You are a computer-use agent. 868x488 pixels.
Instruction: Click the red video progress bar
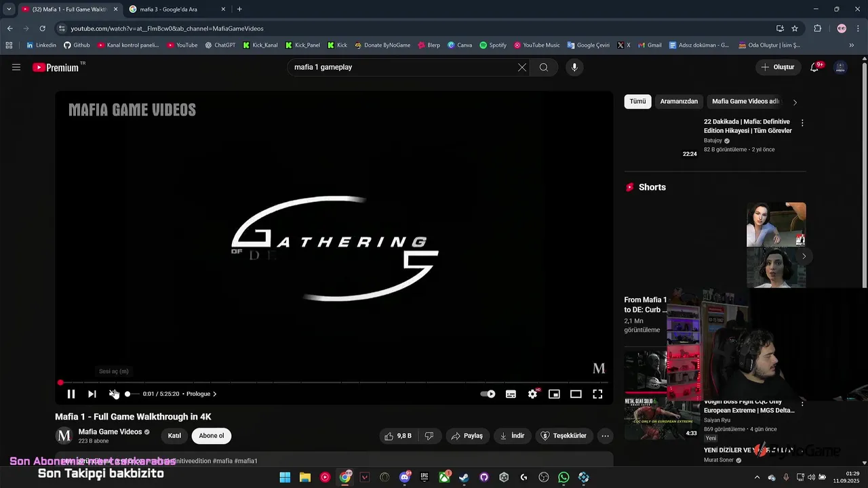[x=334, y=383]
